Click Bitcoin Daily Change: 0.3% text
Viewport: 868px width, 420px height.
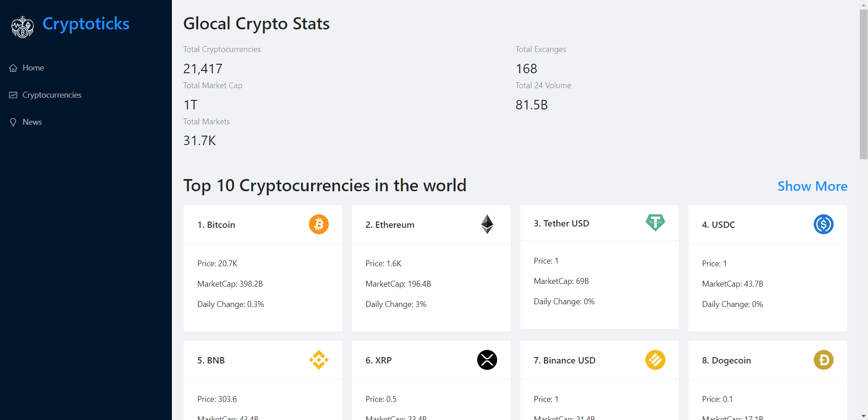(x=231, y=304)
